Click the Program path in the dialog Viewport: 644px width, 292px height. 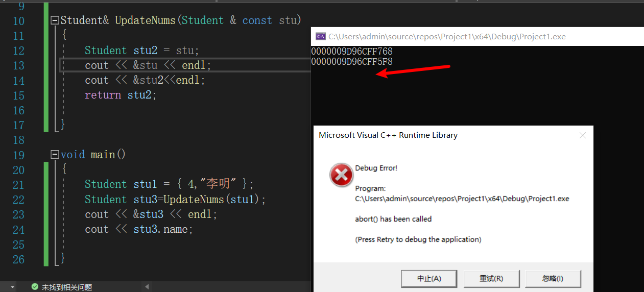(462, 199)
